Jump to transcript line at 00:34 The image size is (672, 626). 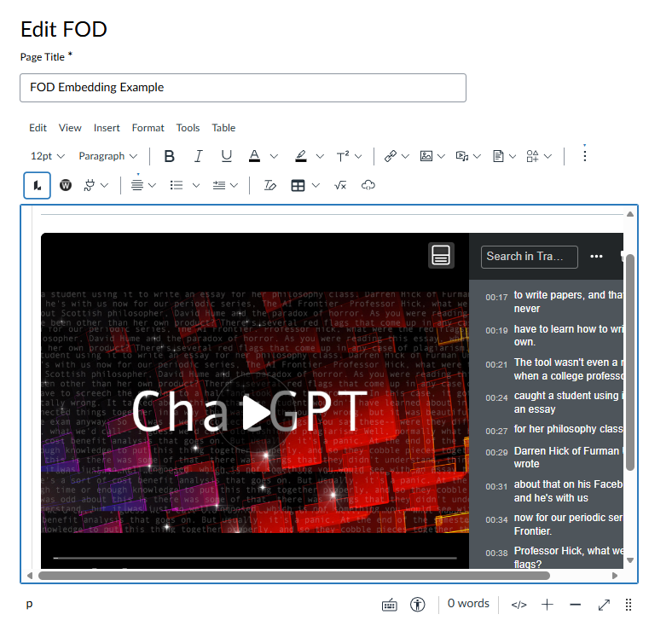pos(554,525)
